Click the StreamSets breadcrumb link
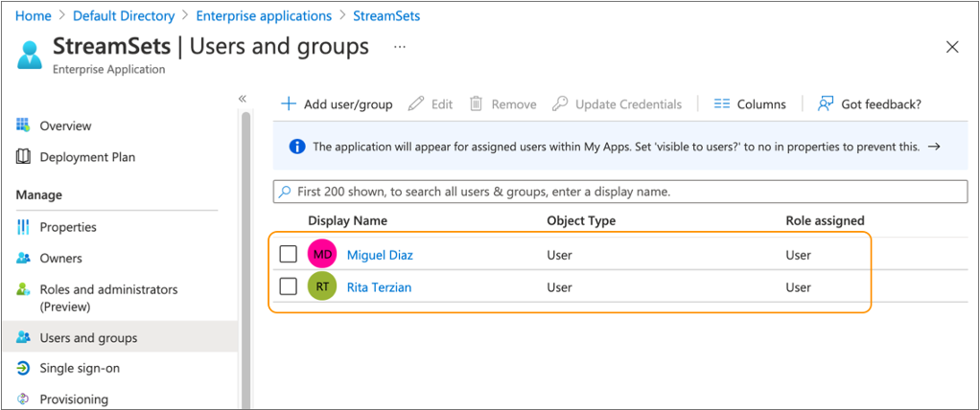The width and height of the screenshot is (980, 410). (x=386, y=15)
